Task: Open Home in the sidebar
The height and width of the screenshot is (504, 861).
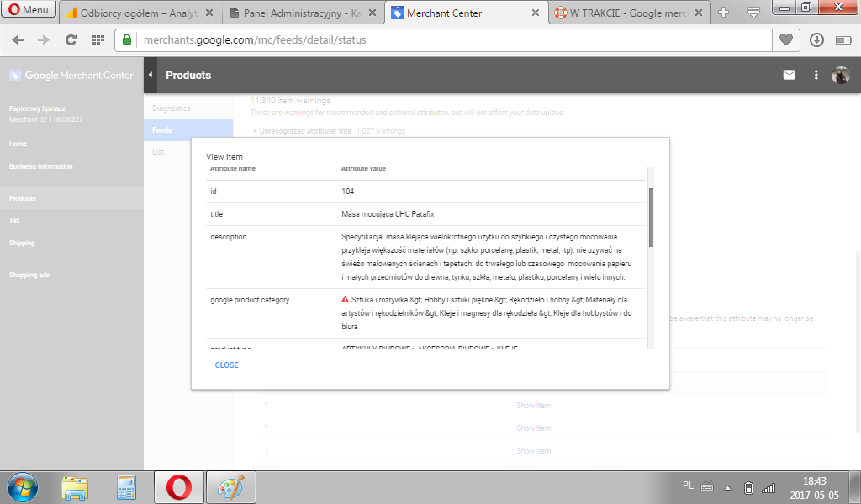Action: click(18, 144)
